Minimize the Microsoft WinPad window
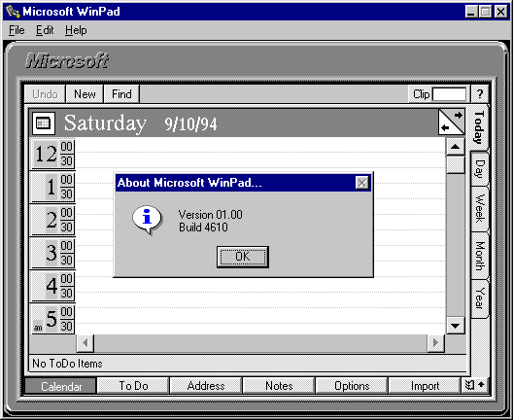Screen dimensions: 513x420 pos(471,12)
